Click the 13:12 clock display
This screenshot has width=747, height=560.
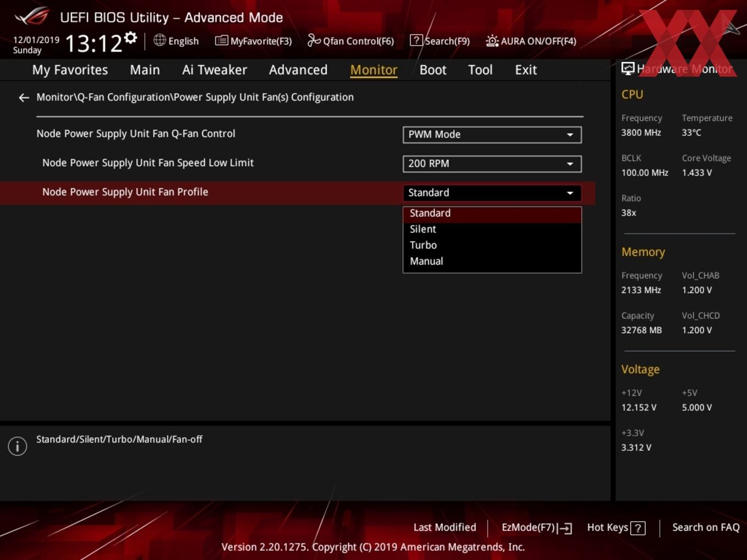click(93, 43)
